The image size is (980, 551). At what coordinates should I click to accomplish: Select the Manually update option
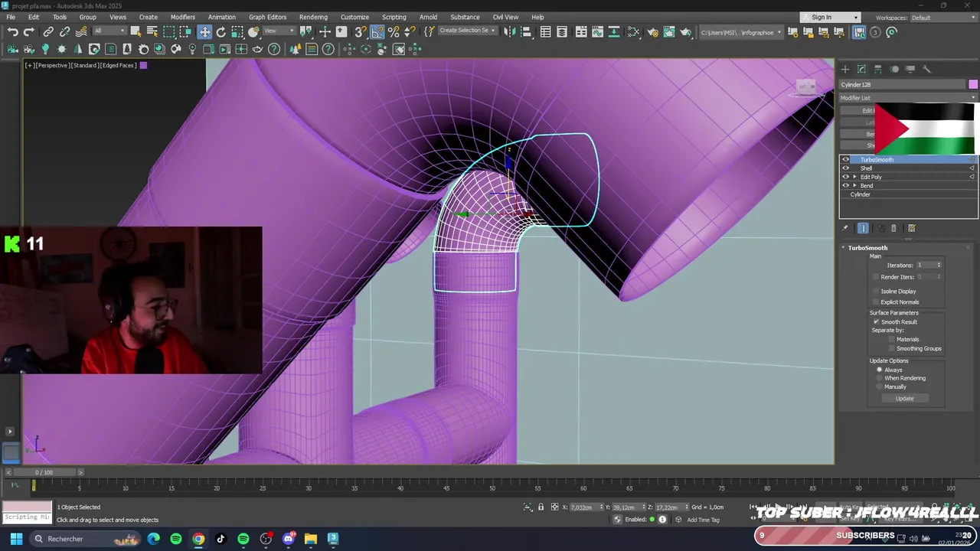[880, 387]
